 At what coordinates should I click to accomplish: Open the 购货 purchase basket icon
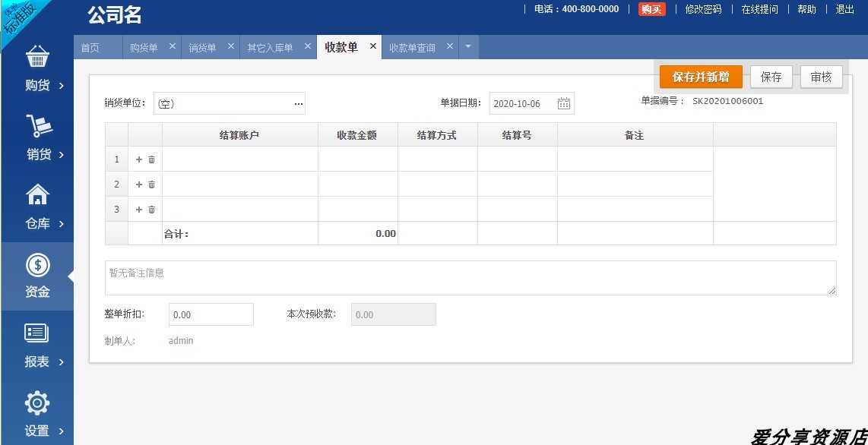click(38, 57)
